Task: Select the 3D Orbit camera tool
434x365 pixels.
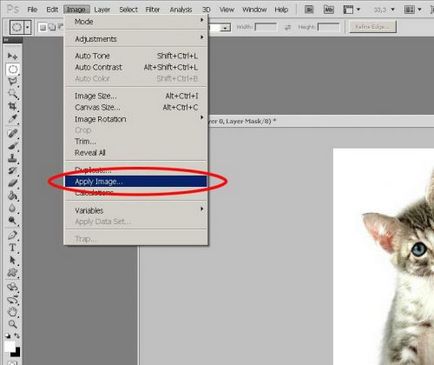Action: pyautogui.click(x=13, y=299)
